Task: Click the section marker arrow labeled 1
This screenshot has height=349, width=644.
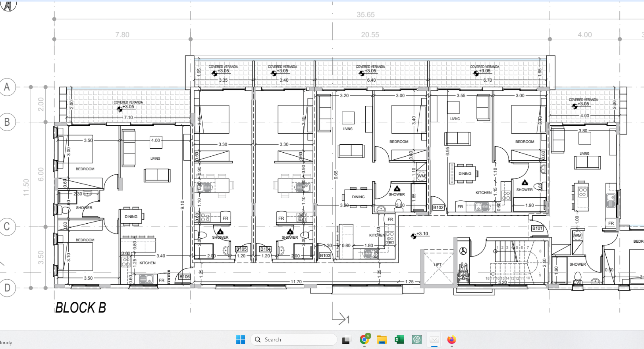Action: point(340,318)
